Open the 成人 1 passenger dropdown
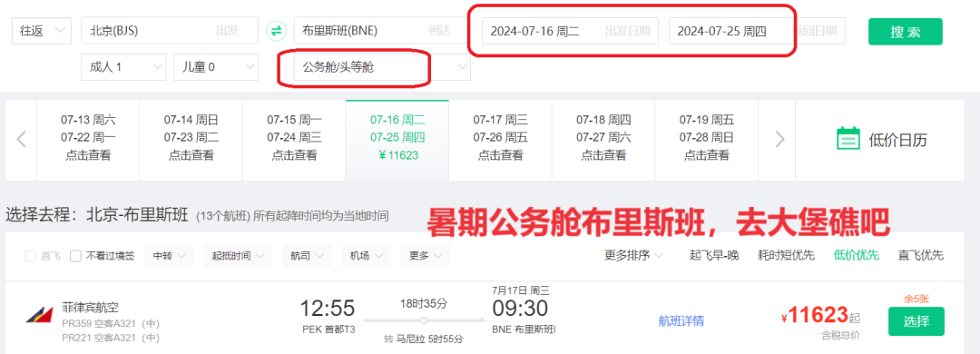Viewport: 980px width, 354px height. (x=123, y=67)
